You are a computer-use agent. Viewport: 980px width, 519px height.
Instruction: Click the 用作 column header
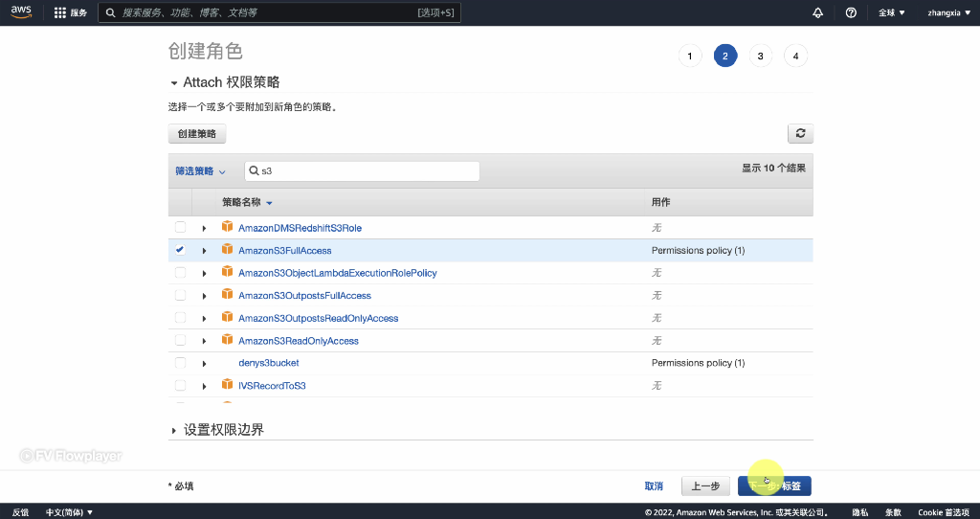click(x=660, y=202)
